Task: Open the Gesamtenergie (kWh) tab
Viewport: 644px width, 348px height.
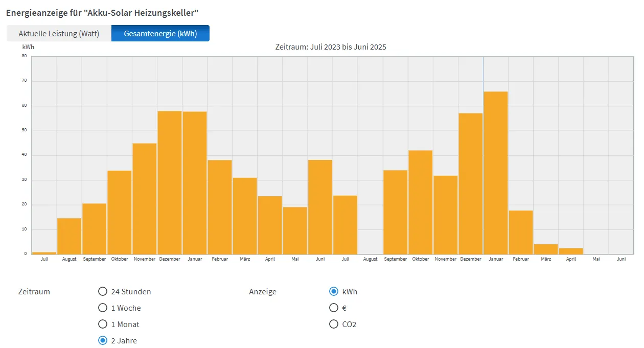Action: [x=160, y=34]
